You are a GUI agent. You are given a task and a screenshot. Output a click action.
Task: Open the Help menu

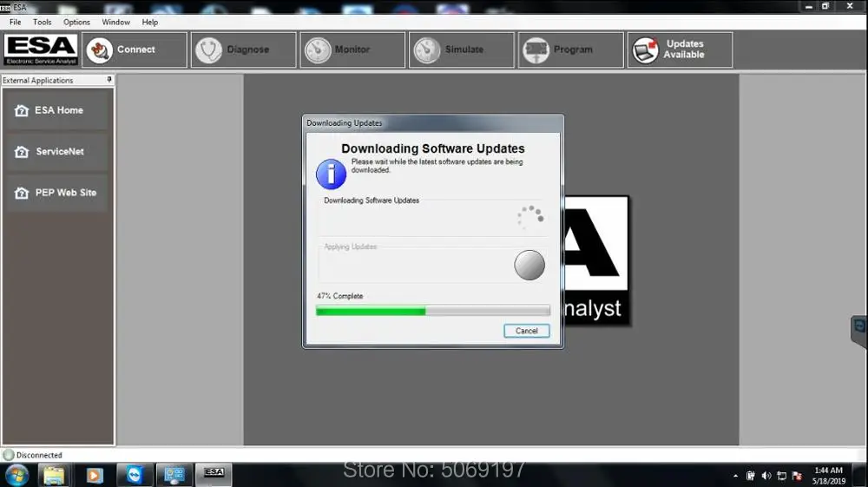tap(150, 23)
